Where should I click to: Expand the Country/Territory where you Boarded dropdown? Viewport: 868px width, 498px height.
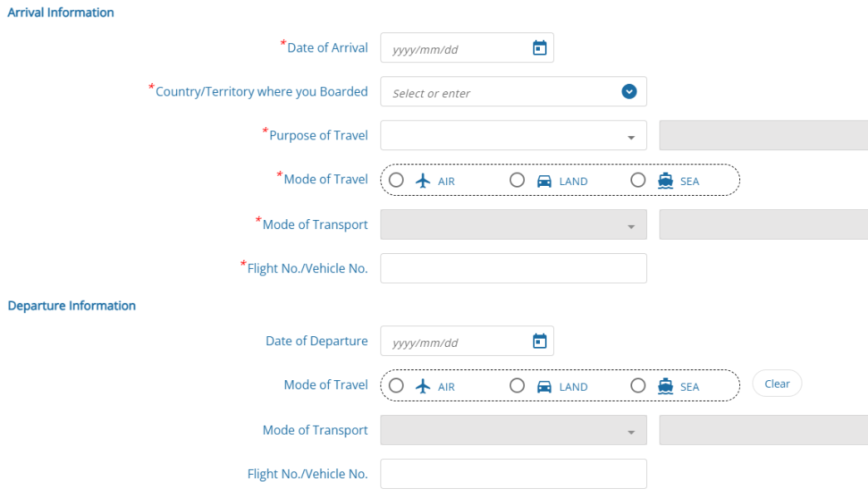[629, 92]
